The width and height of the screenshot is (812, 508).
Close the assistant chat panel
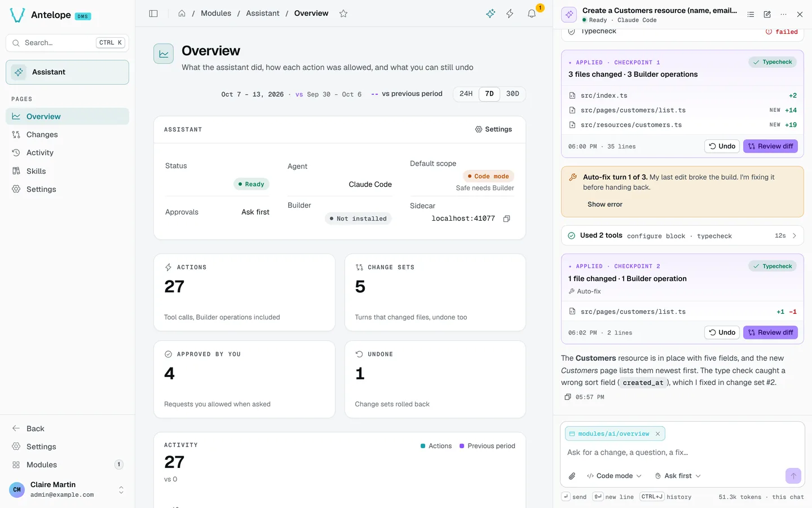[800, 15]
